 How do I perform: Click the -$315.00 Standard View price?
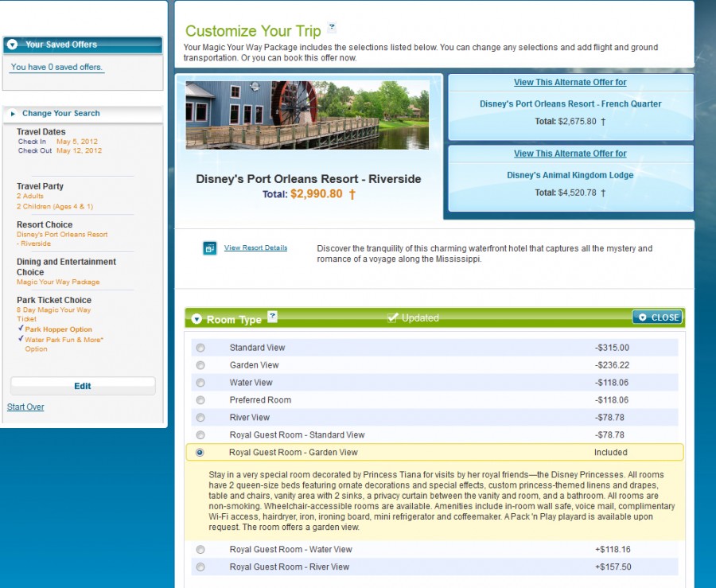[612, 348]
